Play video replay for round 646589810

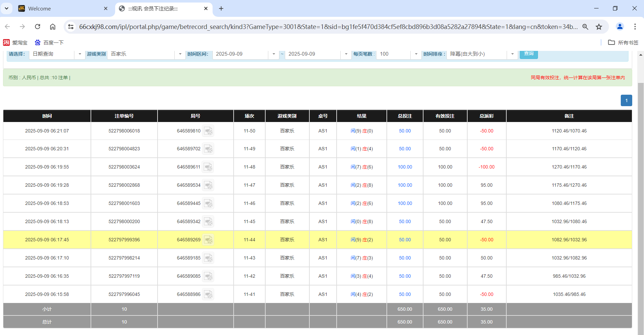pyautogui.click(x=208, y=131)
